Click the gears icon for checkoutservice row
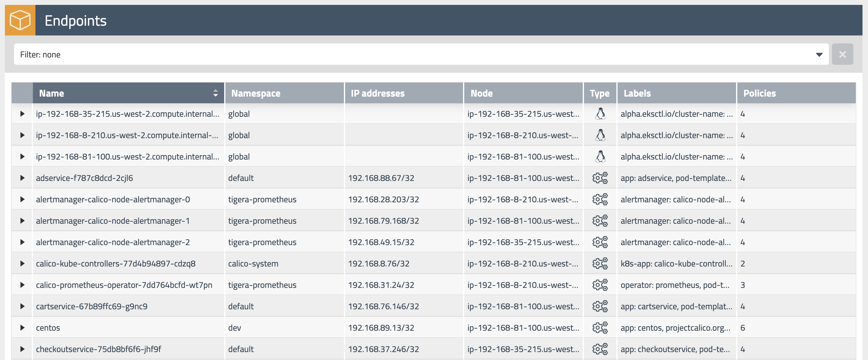 click(600, 349)
